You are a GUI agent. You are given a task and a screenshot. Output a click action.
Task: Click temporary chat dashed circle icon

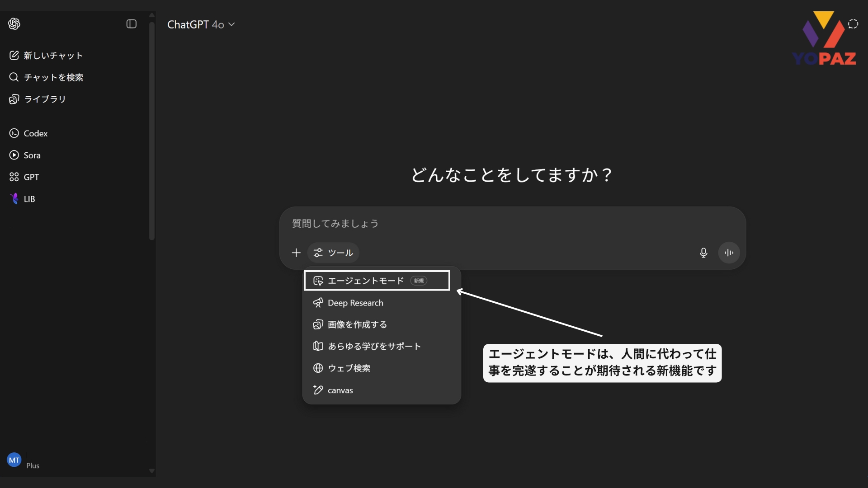pyautogui.click(x=853, y=24)
